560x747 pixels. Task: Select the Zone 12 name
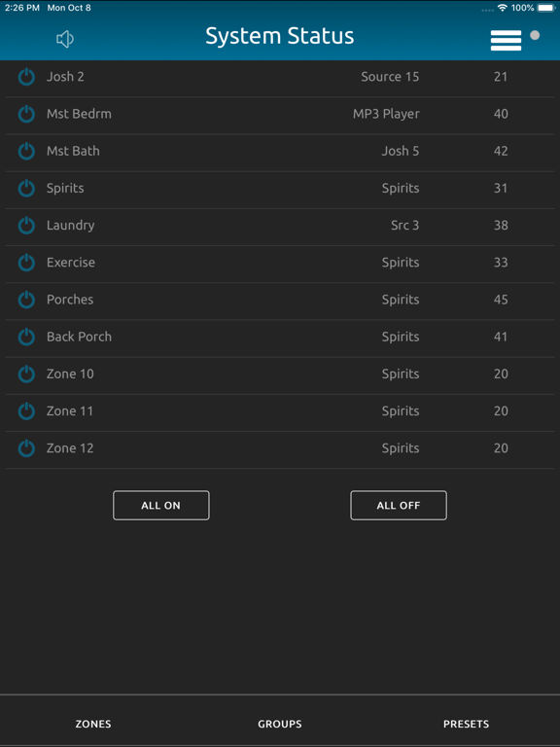(x=70, y=448)
